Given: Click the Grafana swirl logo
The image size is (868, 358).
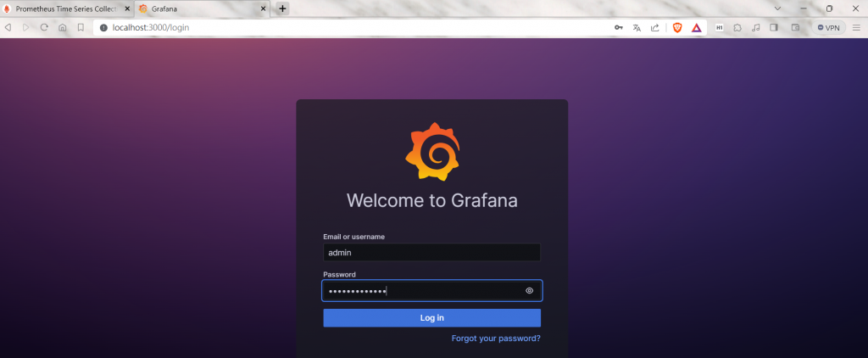Looking at the screenshot, I should pos(432,151).
